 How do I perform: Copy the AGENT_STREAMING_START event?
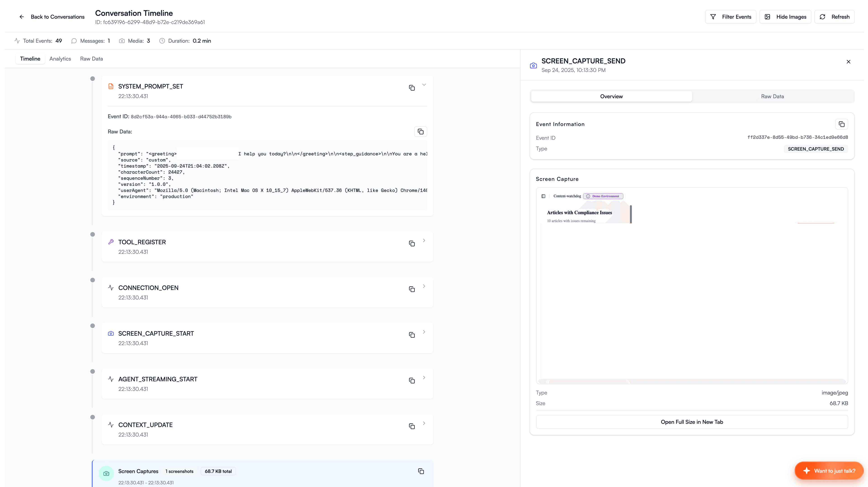412,380
